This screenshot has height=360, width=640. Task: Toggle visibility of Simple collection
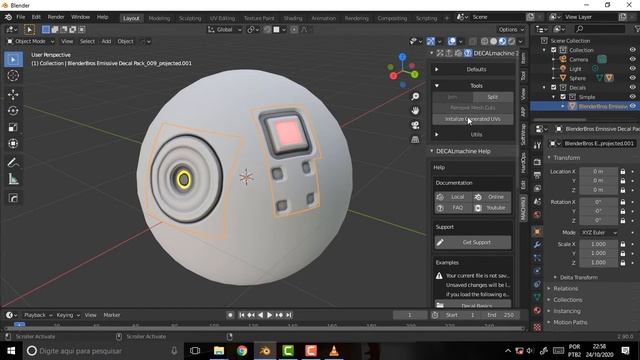click(x=632, y=97)
